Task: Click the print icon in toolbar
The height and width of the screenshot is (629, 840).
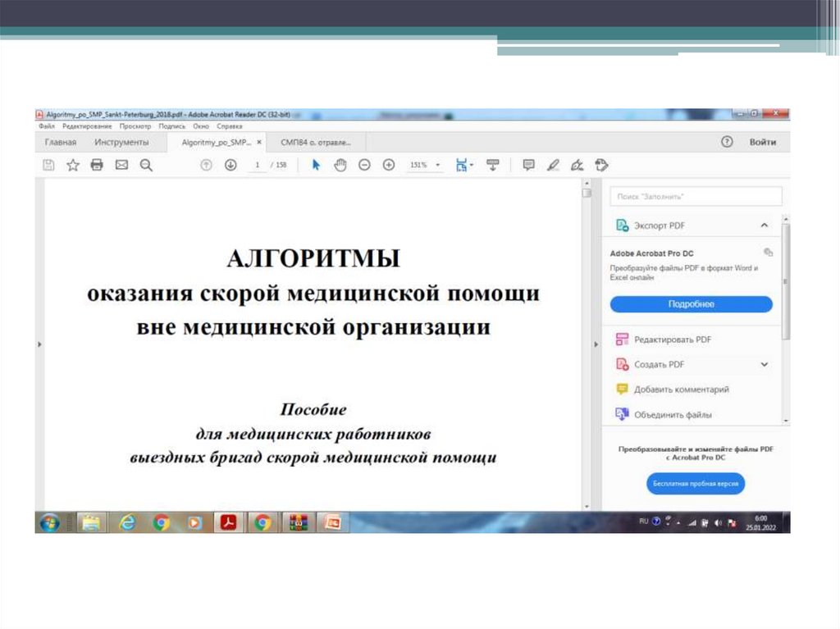Action: click(97, 165)
